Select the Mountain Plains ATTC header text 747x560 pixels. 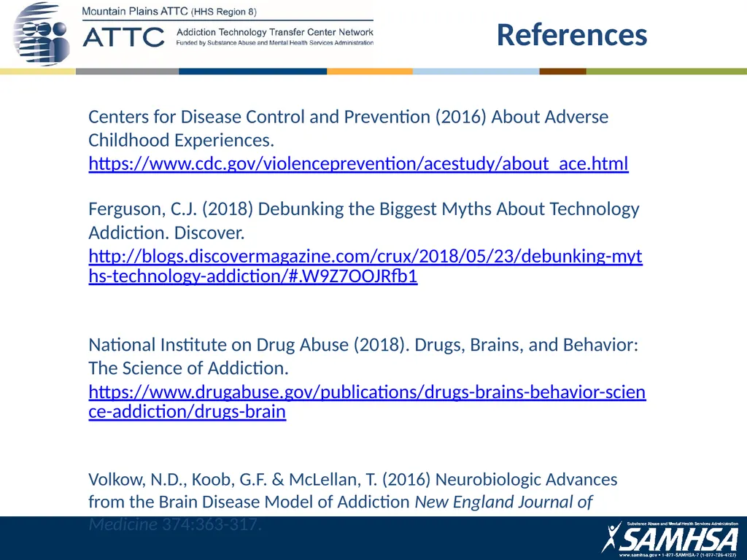[169, 12]
